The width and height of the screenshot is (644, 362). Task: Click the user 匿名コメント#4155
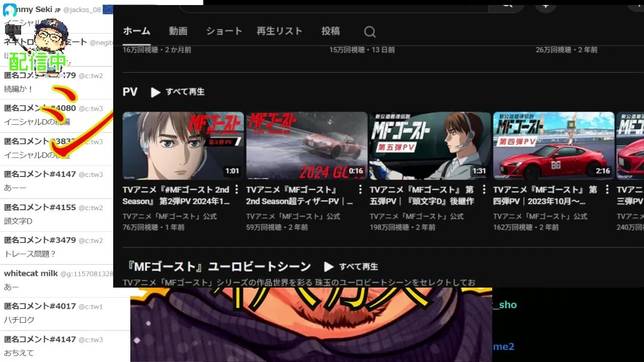point(40,207)
